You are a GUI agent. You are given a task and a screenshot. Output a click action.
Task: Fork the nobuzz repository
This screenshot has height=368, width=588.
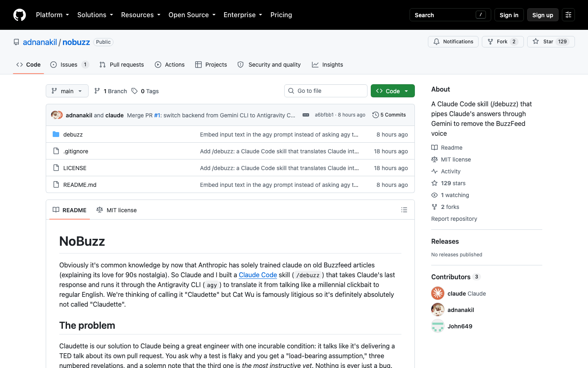click(503, 42)
